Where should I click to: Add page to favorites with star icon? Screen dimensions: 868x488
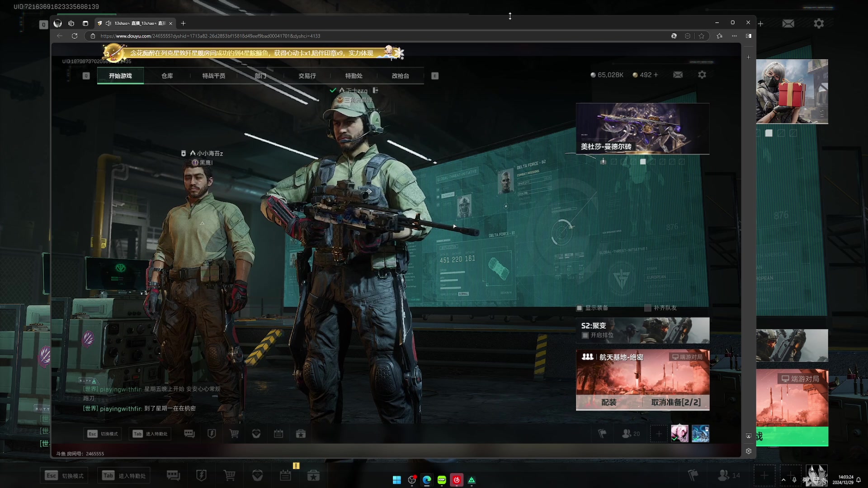coord(701,36)
